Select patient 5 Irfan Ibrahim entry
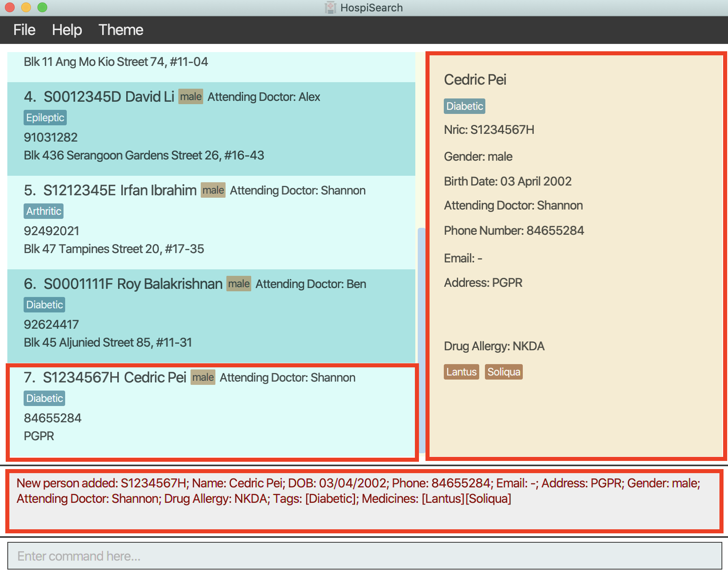 tap(211, 223)
